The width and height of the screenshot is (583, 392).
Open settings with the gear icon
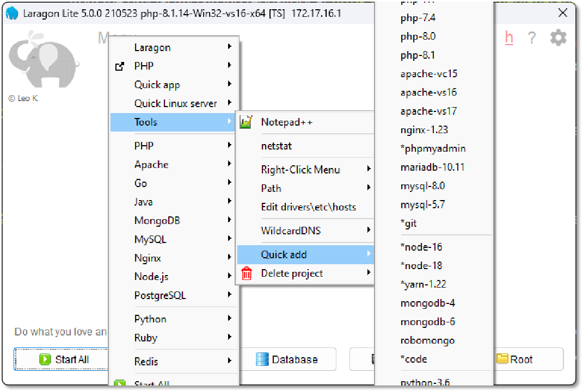pos(558,38)
